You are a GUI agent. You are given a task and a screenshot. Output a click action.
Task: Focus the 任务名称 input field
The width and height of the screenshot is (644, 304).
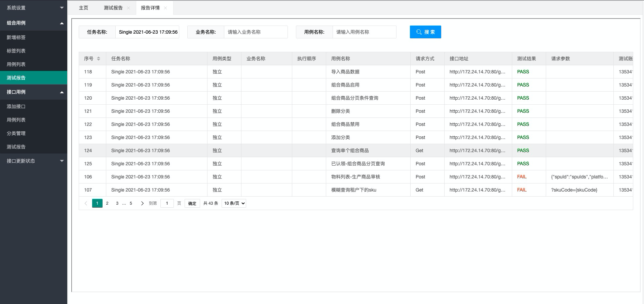tap(147, 32)
